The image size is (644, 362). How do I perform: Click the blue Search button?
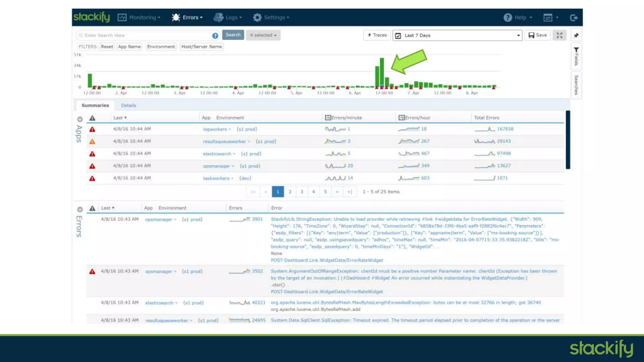pos(233,35)
